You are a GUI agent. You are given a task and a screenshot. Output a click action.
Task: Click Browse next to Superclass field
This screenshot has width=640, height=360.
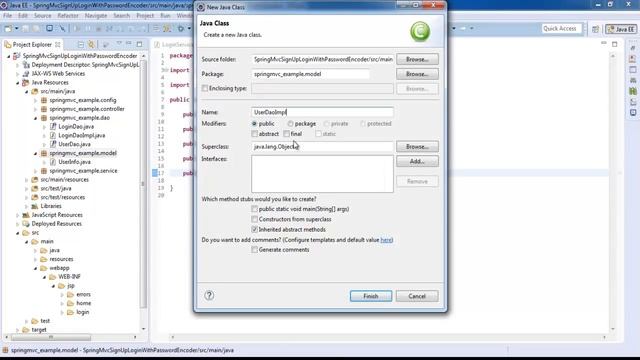pyautogui.click(x=417, y=146)
